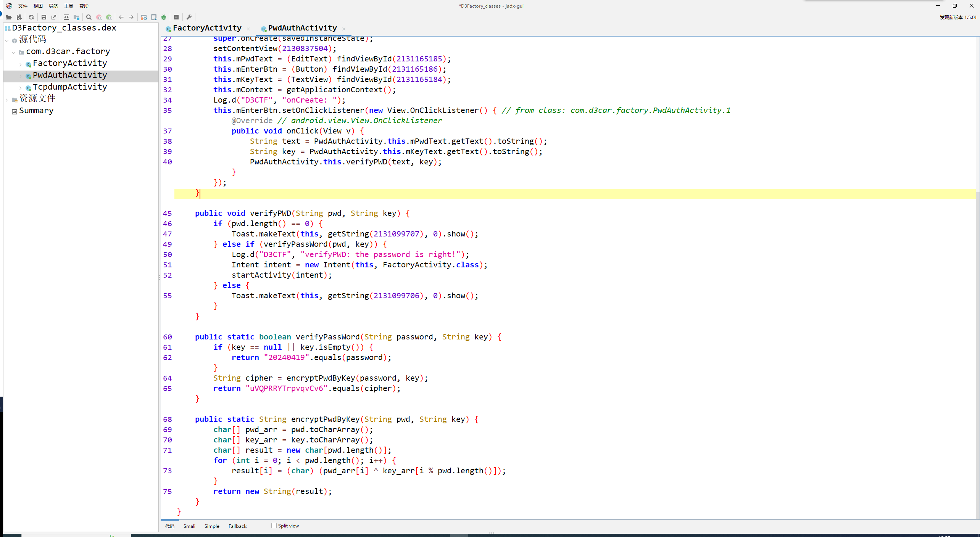The image size is (980, 537).
Task: Switch to the FactoryActivity tab
Action: coord(207,28)
